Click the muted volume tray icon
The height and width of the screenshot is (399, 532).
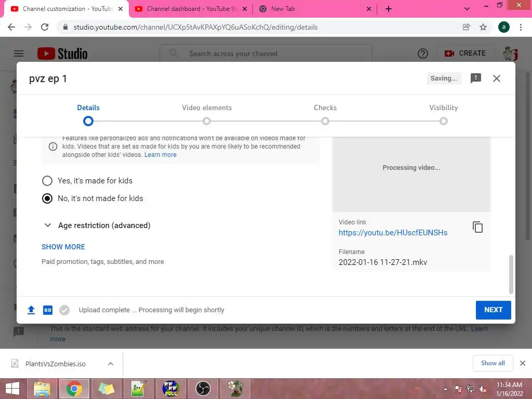coord(483,389)
